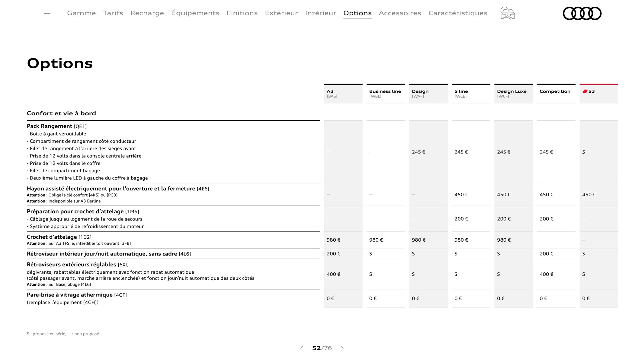Click 0 € pare-brise S3 cell

pos(586,298)
